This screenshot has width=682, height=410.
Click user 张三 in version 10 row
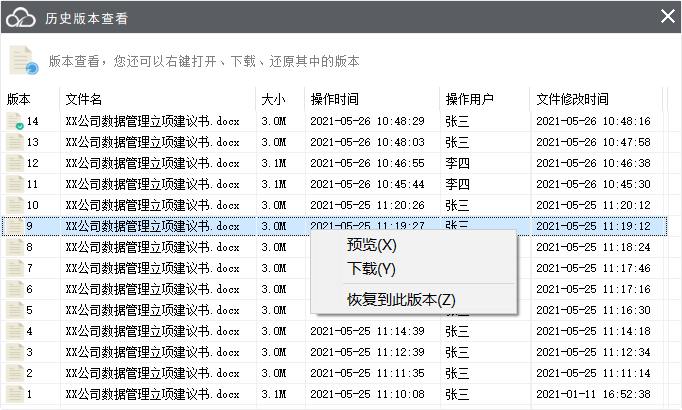click(457, 205)
